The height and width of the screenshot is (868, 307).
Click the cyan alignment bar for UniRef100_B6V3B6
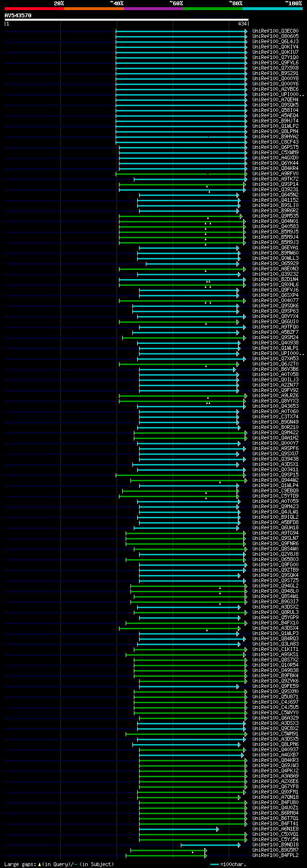[x=187, y=369]
